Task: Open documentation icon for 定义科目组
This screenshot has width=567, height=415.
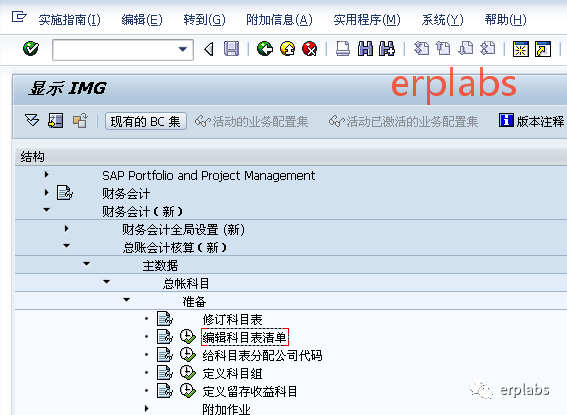Action: coord(165,373)
